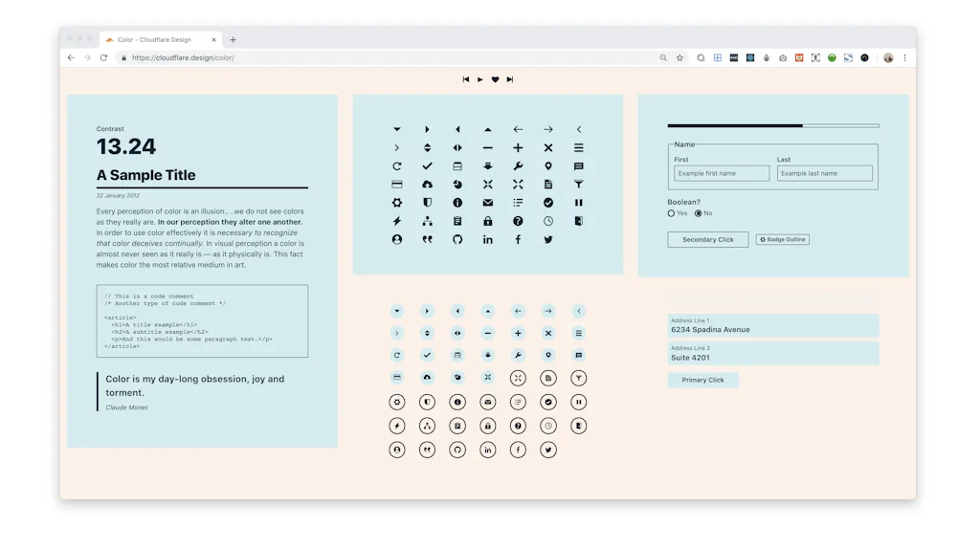980x550 pixels.
Task: Click the circled network hierarchy icon in the lower grid
Action: (x=427, y=426)
